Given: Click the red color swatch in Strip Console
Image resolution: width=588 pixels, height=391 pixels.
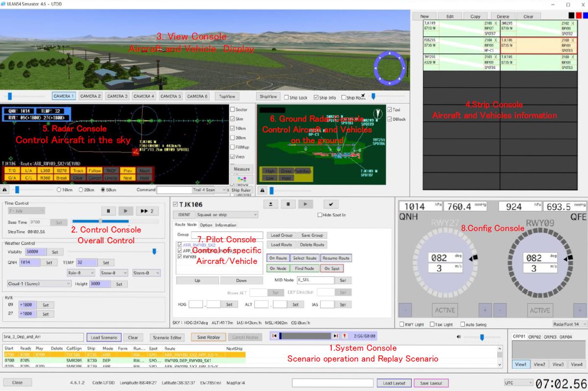Looking at the screenshot, I should click(x=579, y=15).
